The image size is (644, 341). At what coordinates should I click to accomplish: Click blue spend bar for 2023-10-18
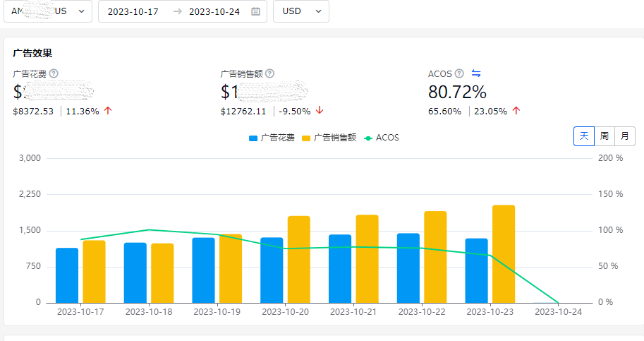click(135, 273)
